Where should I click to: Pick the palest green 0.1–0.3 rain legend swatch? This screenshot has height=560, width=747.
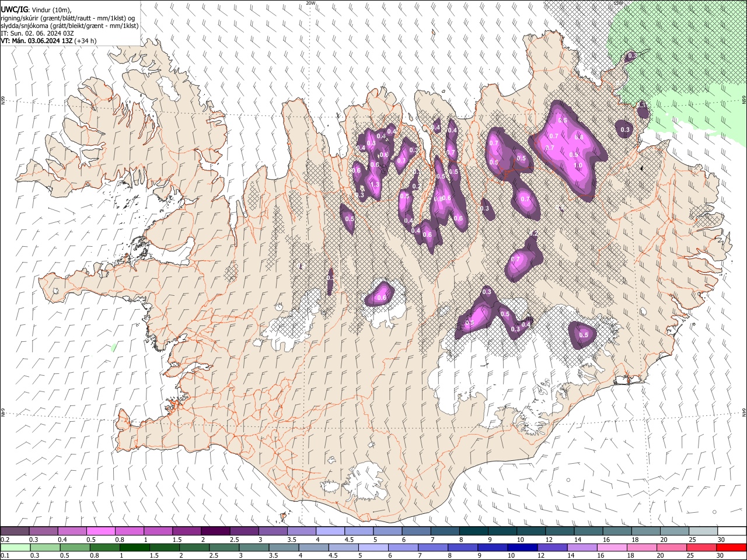click(15, 547)
